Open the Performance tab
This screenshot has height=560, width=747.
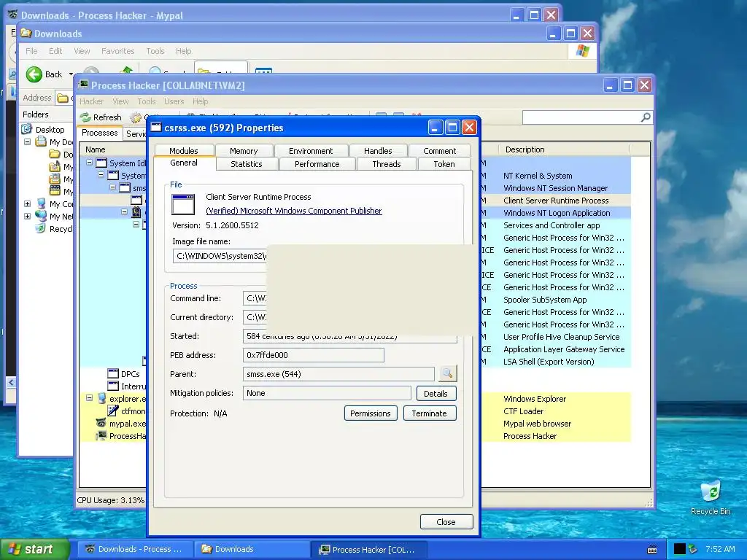(317, 164)
